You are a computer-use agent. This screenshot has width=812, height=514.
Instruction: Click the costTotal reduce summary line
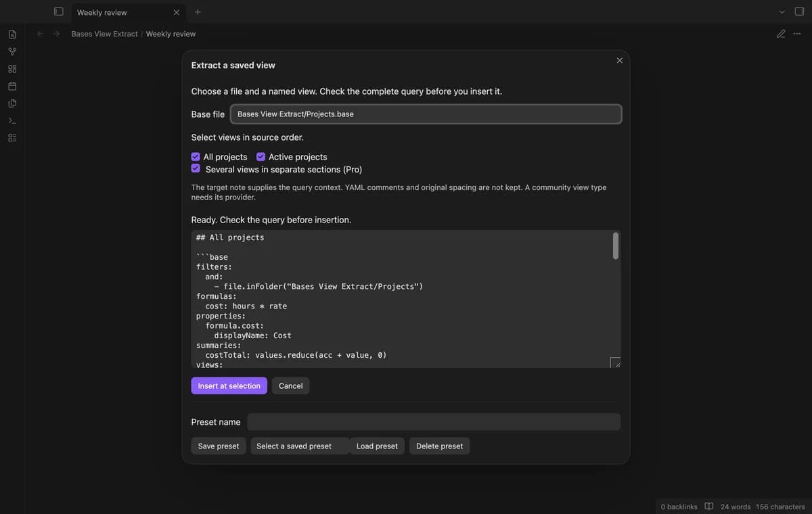296,355
